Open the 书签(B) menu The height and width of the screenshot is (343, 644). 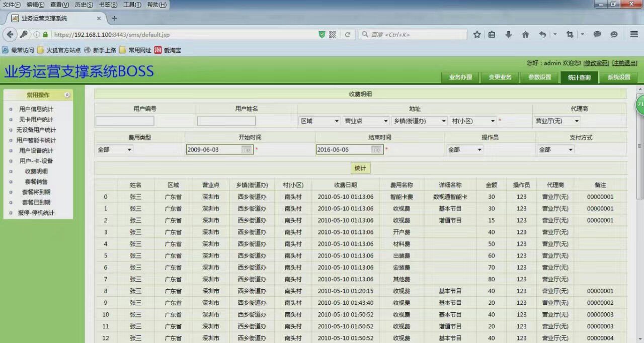(x=108, y=5)
